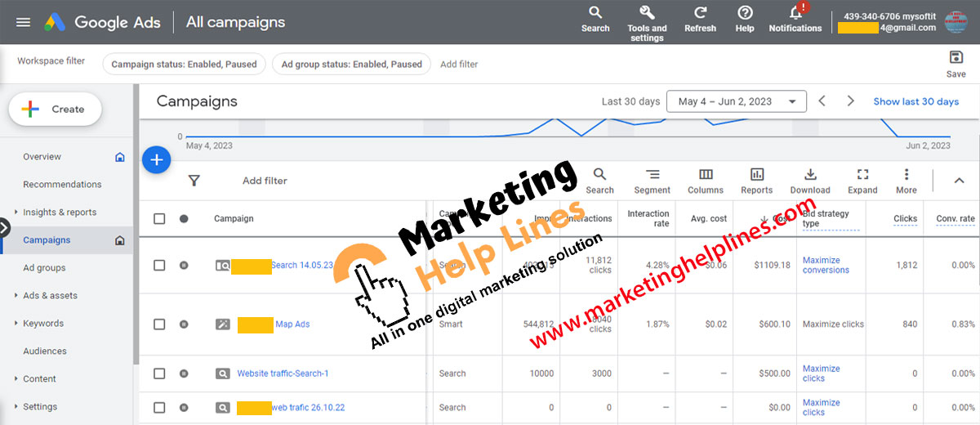Select Campaigns in sidebar
Image resolution: width=980 pixels, height=425 pixels.
[47, 240]
